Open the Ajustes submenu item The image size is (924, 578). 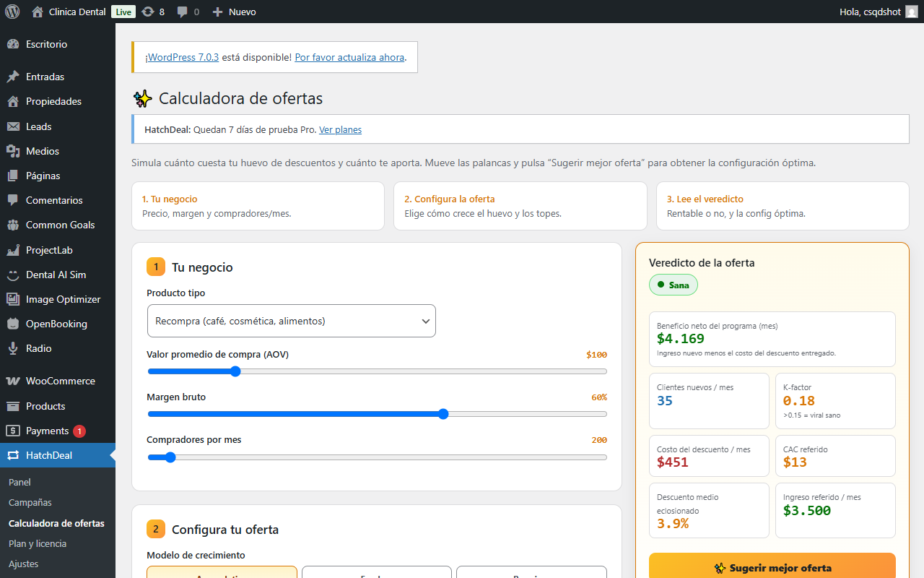(x=24, y=564)
